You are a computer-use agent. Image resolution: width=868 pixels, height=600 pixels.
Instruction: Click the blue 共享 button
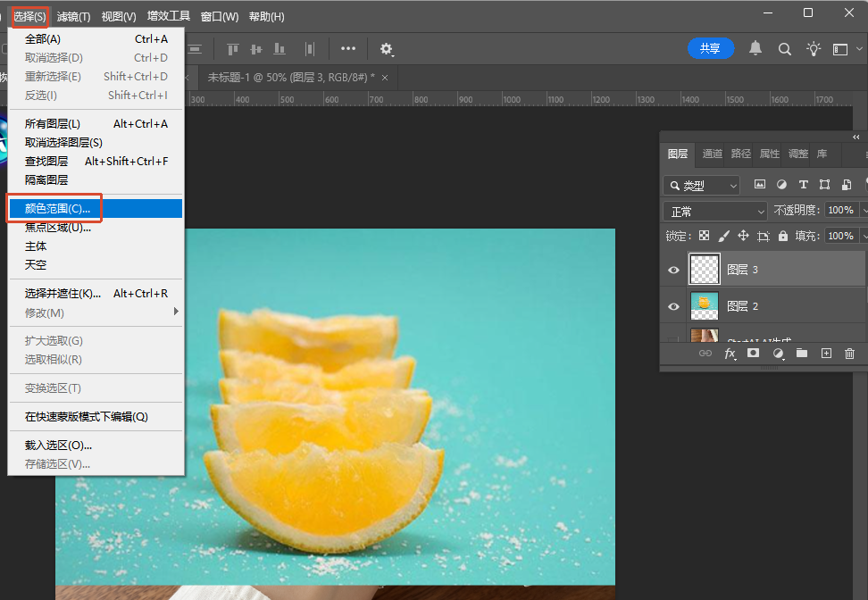click(711, 48)
